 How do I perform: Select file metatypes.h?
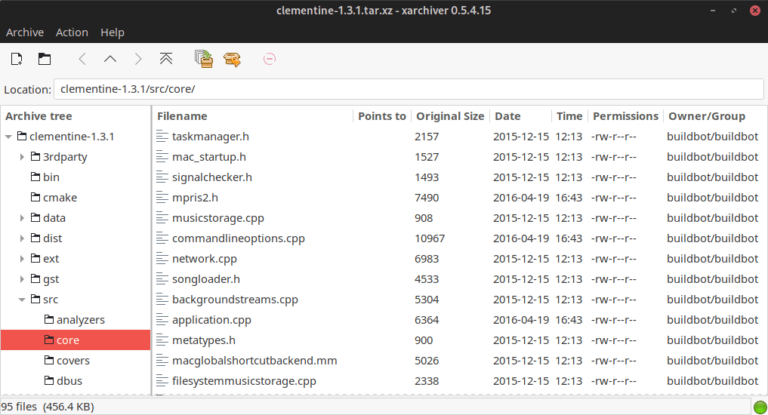[x=204, y=340]
